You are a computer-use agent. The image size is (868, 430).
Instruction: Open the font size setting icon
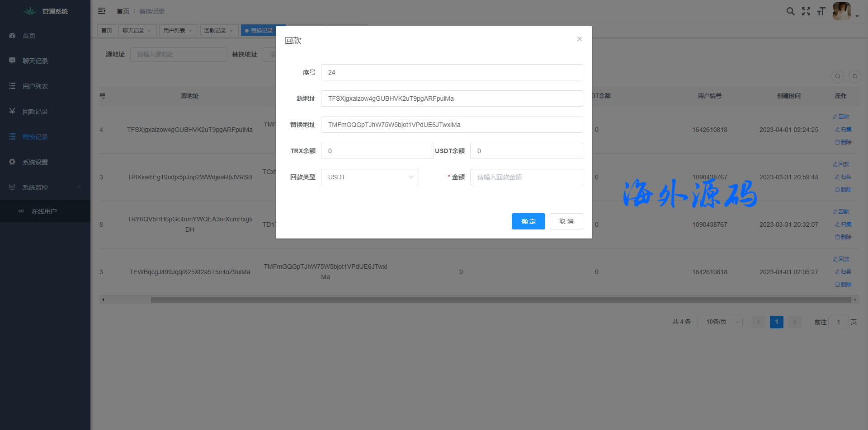pyautogui.click(x=821, y=11)
